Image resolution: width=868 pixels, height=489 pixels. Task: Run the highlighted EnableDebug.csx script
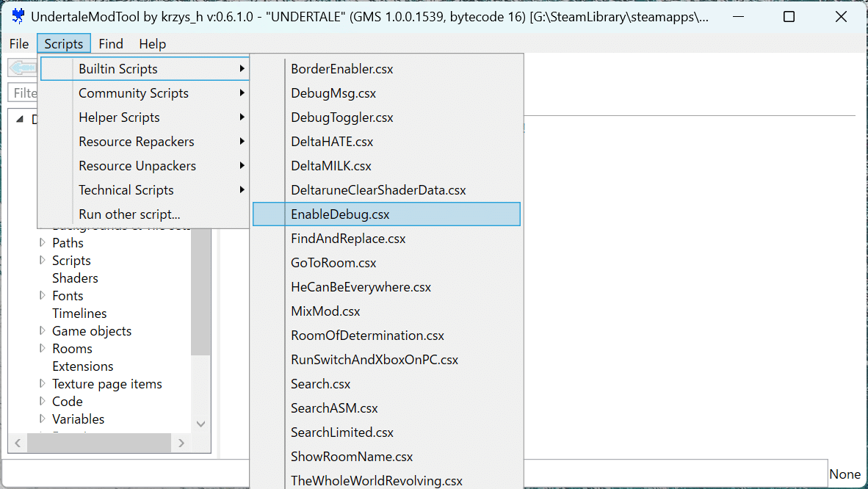point(386,214)
